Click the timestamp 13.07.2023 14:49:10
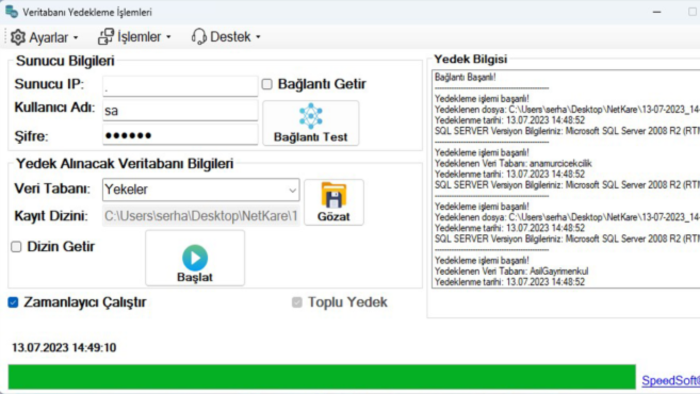The height and width of the screenshot is (394, 700). point(64,348)
